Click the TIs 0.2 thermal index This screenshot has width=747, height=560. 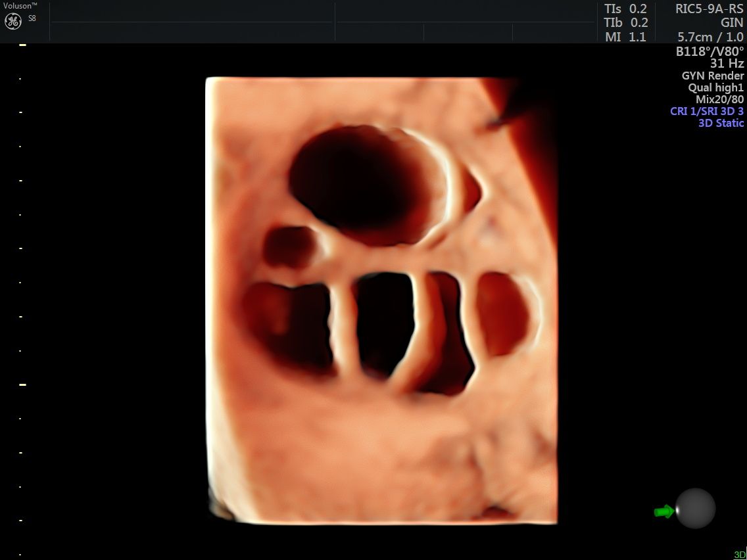point(625,9)
